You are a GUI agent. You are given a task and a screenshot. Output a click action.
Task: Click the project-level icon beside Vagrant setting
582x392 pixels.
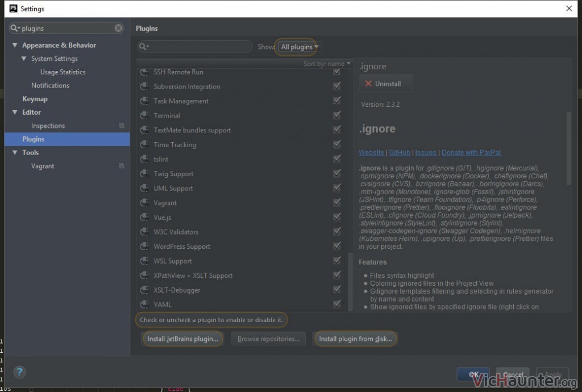tap(122, 166)
